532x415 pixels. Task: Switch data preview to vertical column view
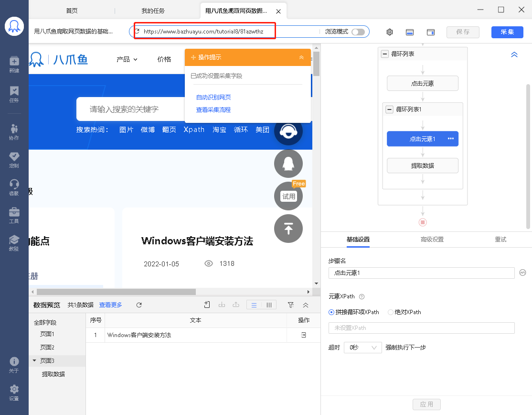pos(269,305)
